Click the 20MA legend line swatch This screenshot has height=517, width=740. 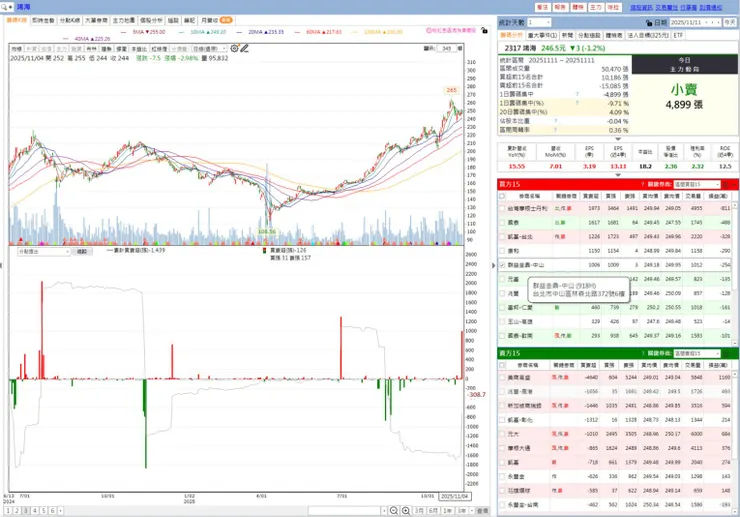239,32
